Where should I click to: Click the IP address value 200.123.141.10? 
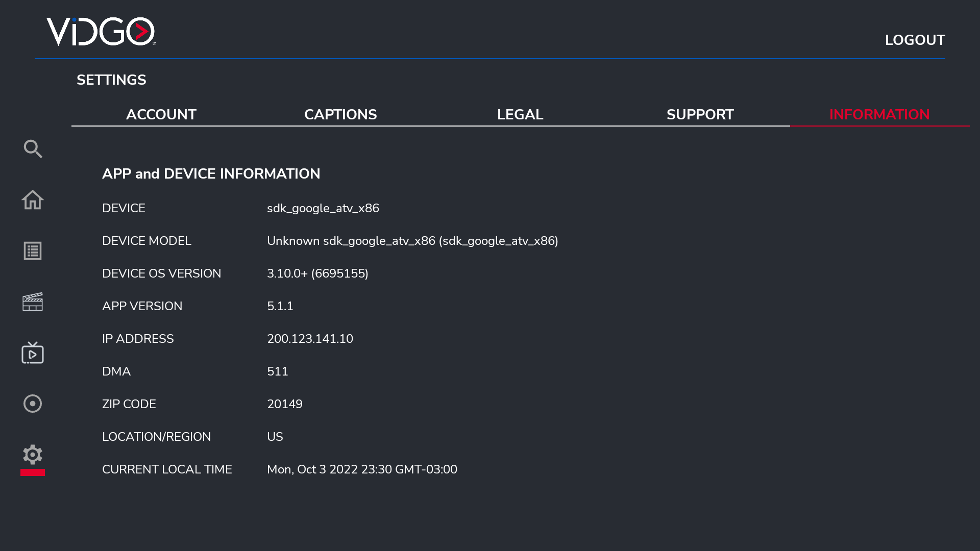click(310, 339)
